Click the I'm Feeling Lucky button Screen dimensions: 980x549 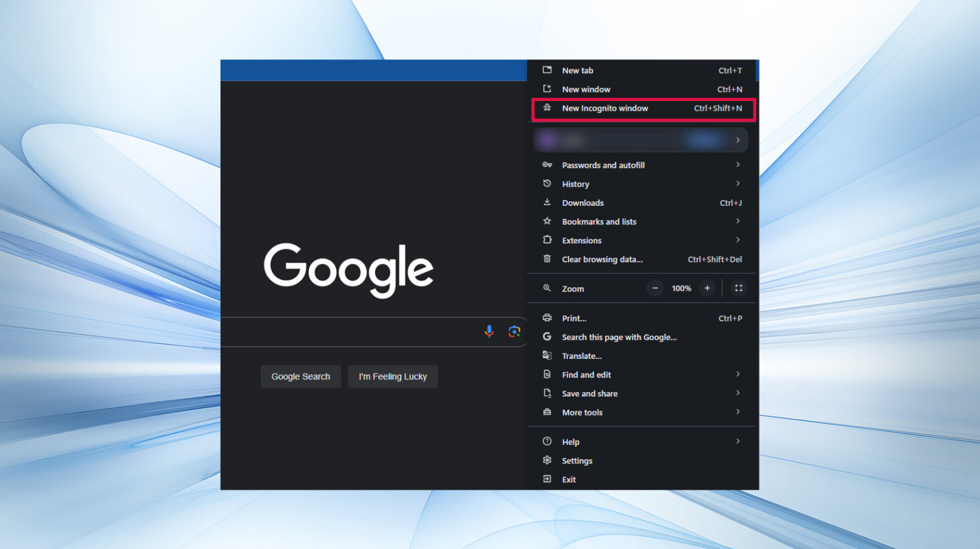393,376
